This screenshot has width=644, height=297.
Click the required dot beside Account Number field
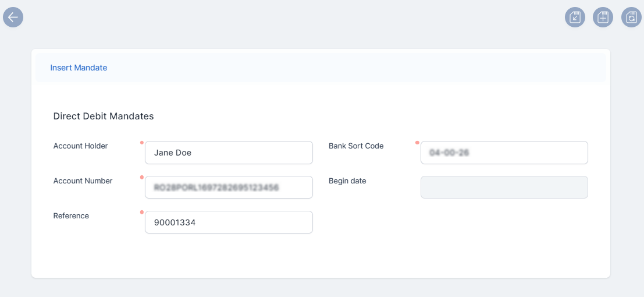(141, 178)
